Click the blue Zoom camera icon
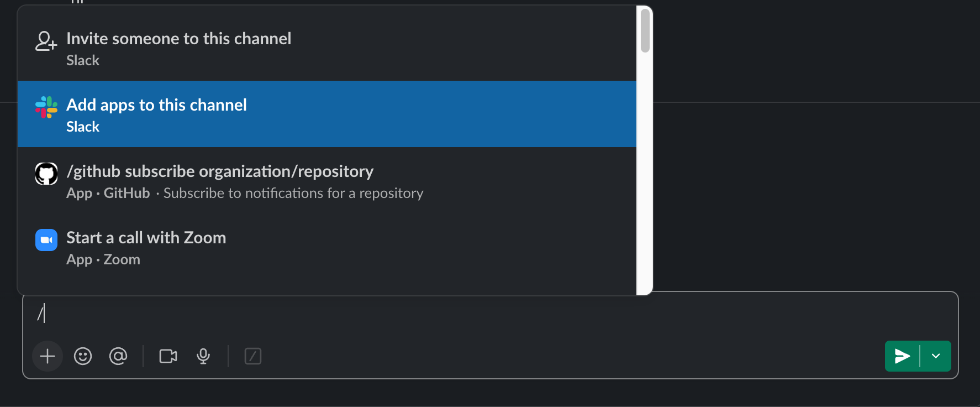 click(46, 240)
